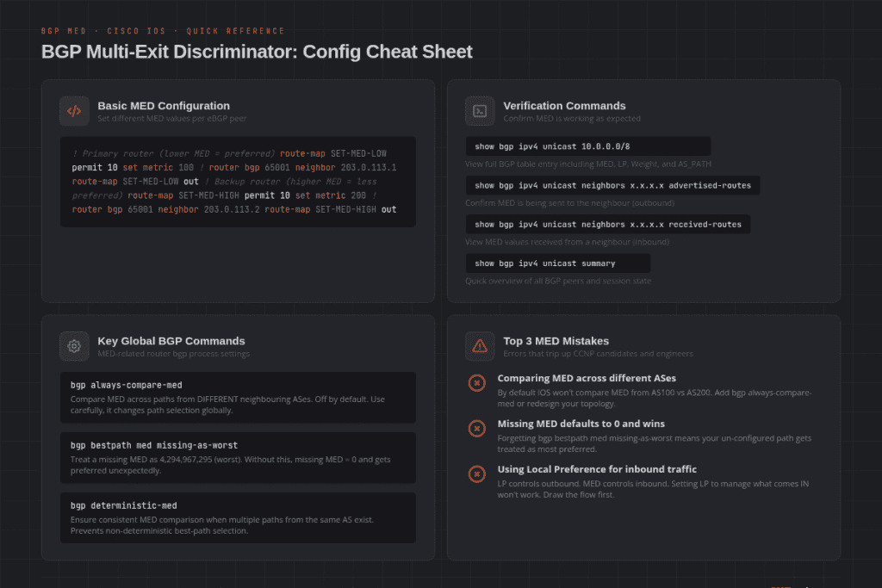The image size is (882, 588).
Task: Click 'Missing MED defaults to 0 and wins' title
Action: pos(581,424)
